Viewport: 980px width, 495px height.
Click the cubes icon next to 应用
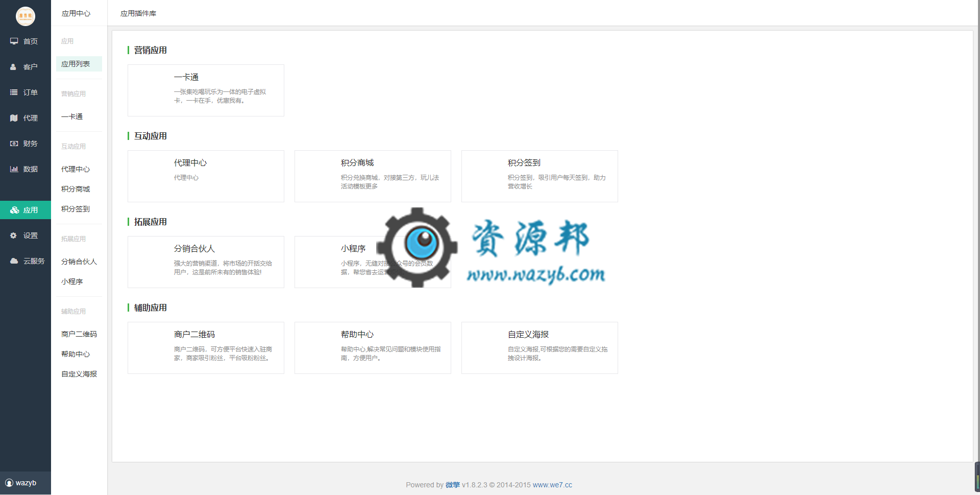pyautogui.click(x=14, y=209)
